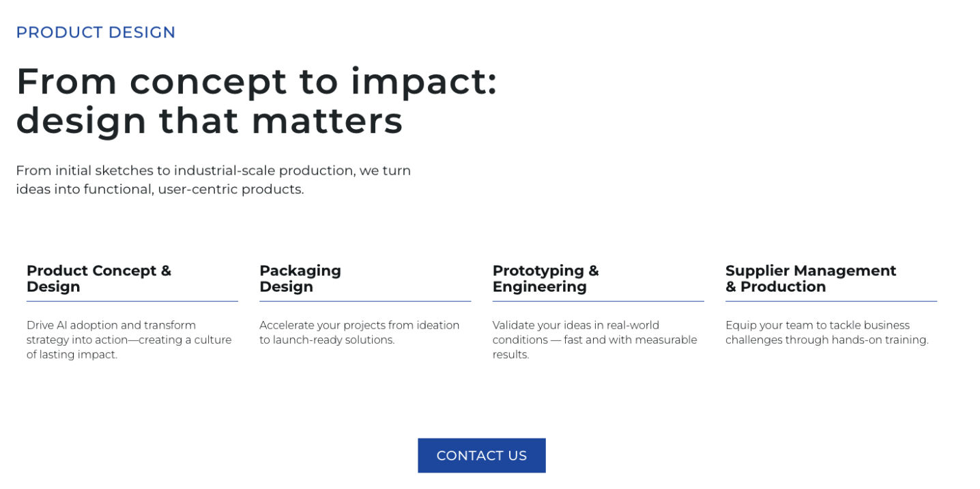The width and height of the screenshot is (980, 489).
Task: Click the Contact Us button
Action: 481,456
